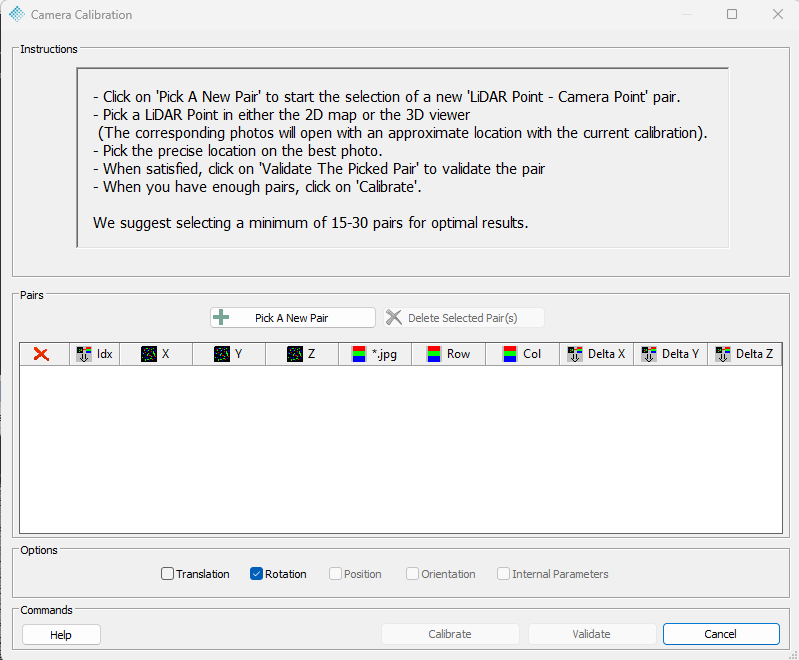Click the Validate button
799x660 pixels.
tap(592, 634)
